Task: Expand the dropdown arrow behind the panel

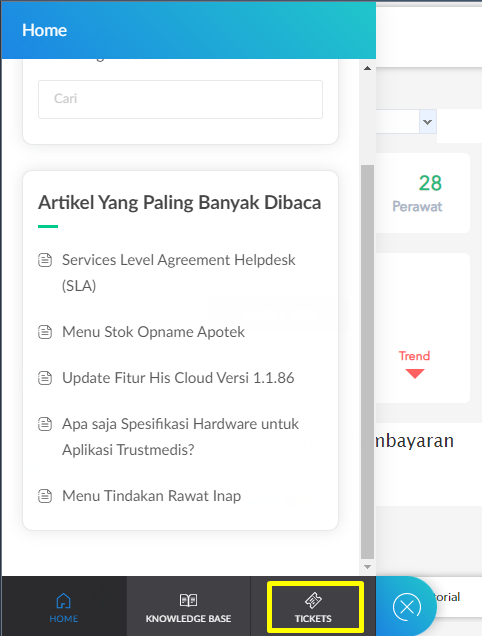Action: click(427, 122)
